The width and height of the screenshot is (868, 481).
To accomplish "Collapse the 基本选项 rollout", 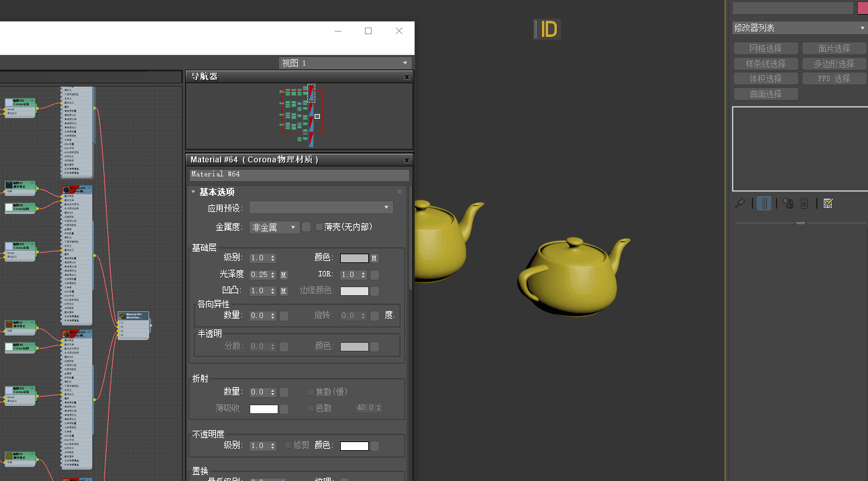I will tap(194, 192).
